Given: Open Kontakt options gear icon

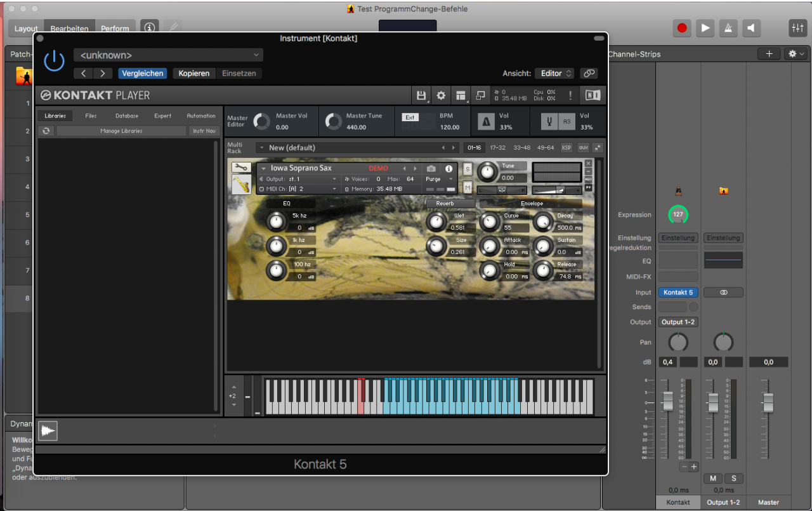Looking at the screenshot, I should tap(441, 96).
